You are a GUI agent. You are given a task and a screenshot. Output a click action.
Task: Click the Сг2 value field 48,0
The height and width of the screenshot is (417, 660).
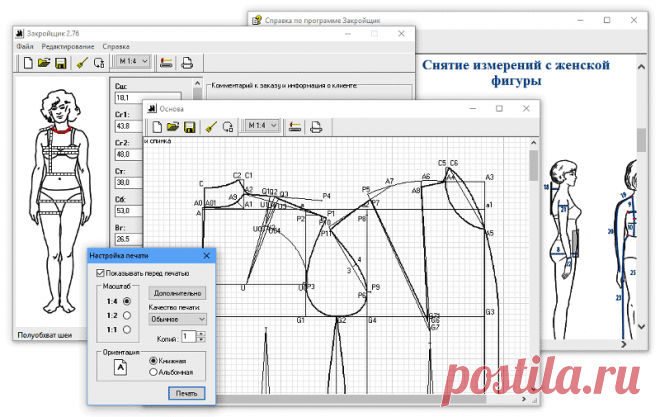pyautogui.click(x=128, y=154)
